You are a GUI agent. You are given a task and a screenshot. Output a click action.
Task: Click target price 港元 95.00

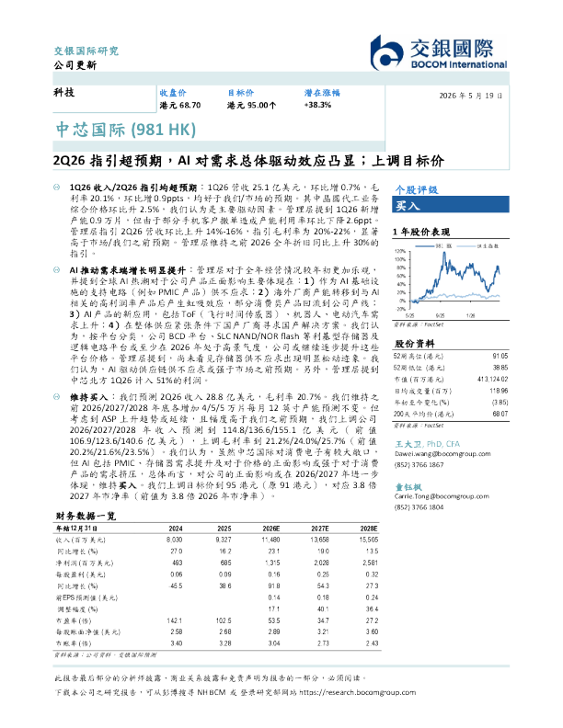click(x=251, y=106)
